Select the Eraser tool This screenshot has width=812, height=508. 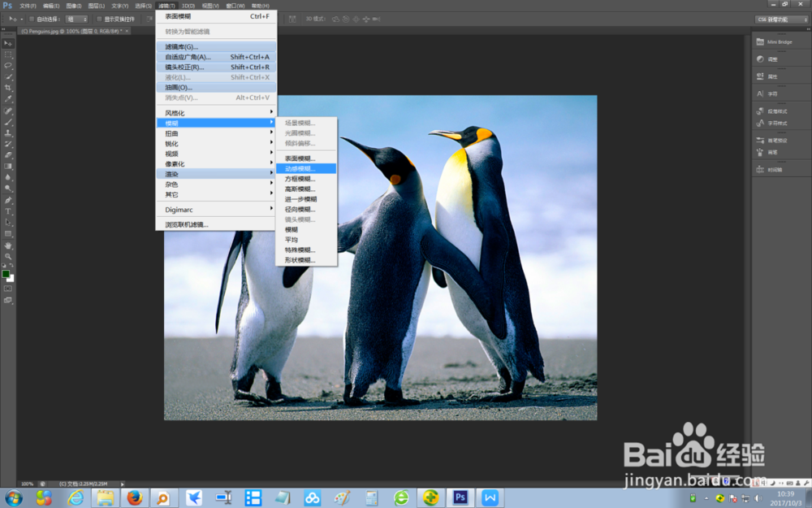coord(8,155)
